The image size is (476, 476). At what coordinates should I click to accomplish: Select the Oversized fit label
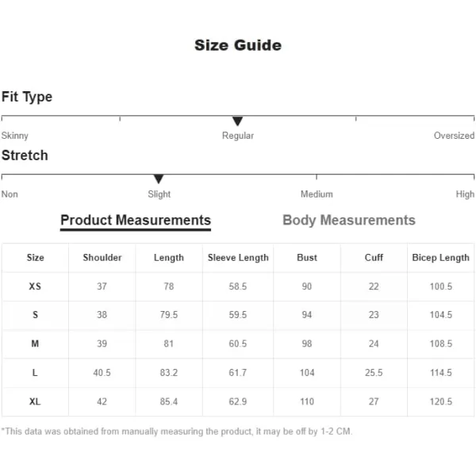454,136
